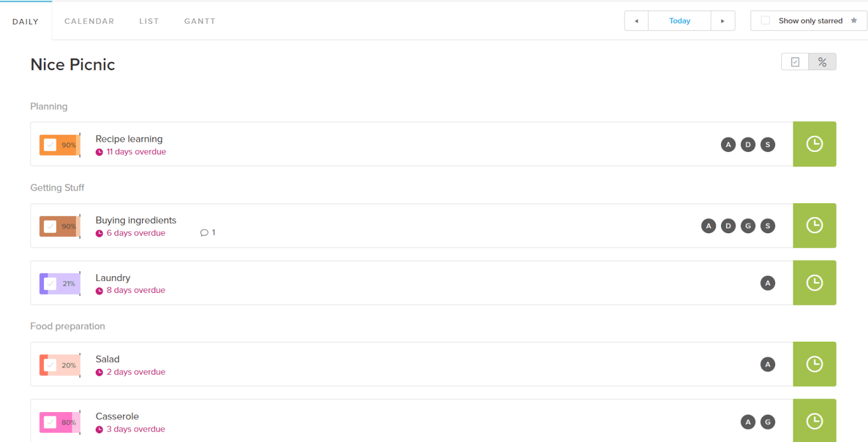Go to the previous day arrow

tap(636, 21)
